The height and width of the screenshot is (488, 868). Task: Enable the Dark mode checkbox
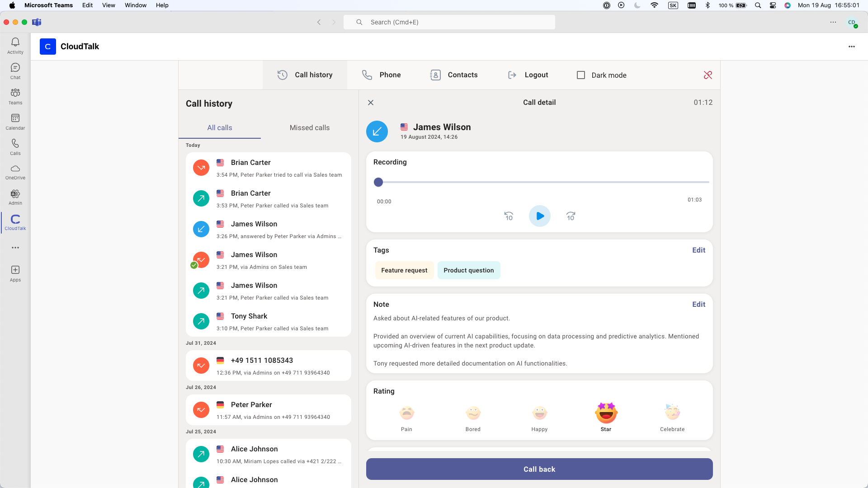(x=581, y=75)
